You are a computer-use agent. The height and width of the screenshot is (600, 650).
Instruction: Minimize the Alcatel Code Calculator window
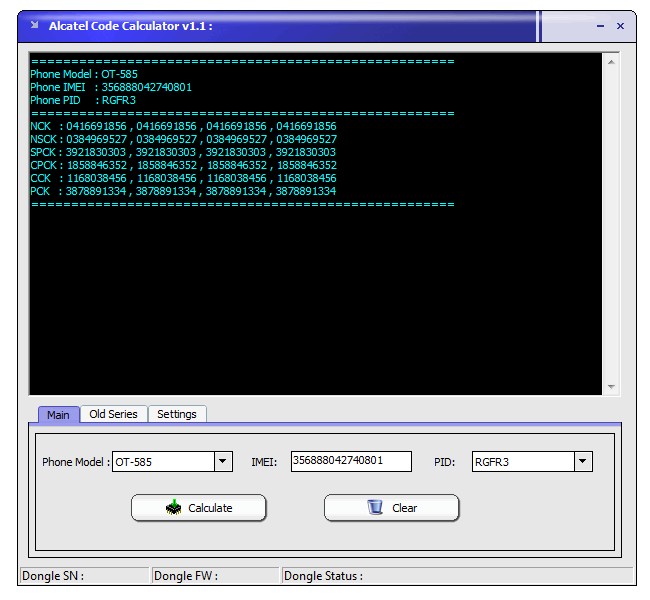pos(600,26)
